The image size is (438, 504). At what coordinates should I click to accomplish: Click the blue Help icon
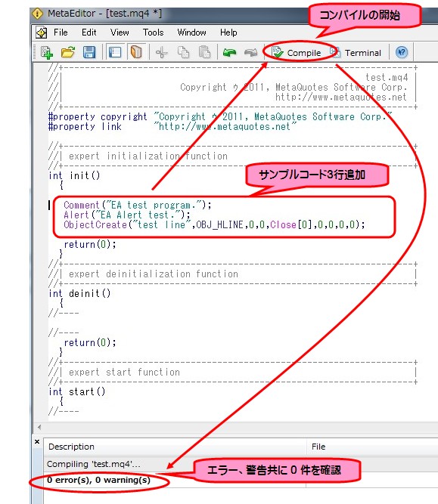(402, 52)
